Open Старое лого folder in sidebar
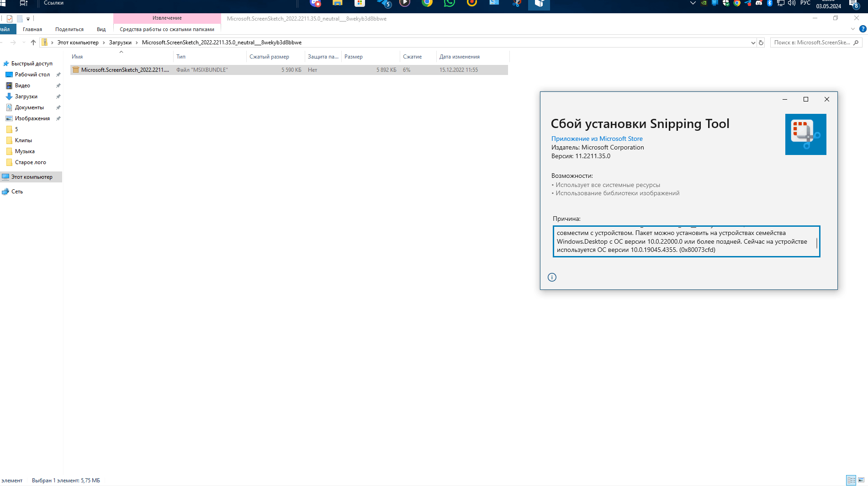Image resolution: width=868 pixels, height=486 pixels. pos(30,162)
